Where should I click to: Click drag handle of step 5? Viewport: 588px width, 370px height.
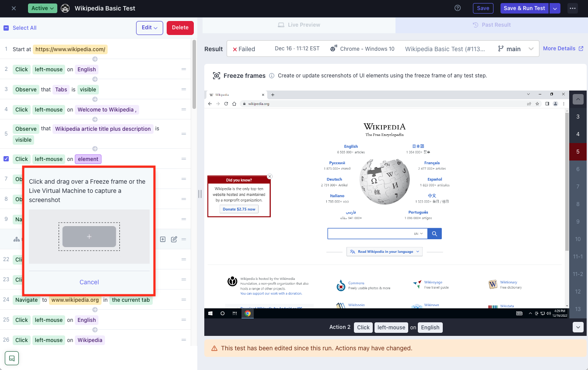[184, 134]
